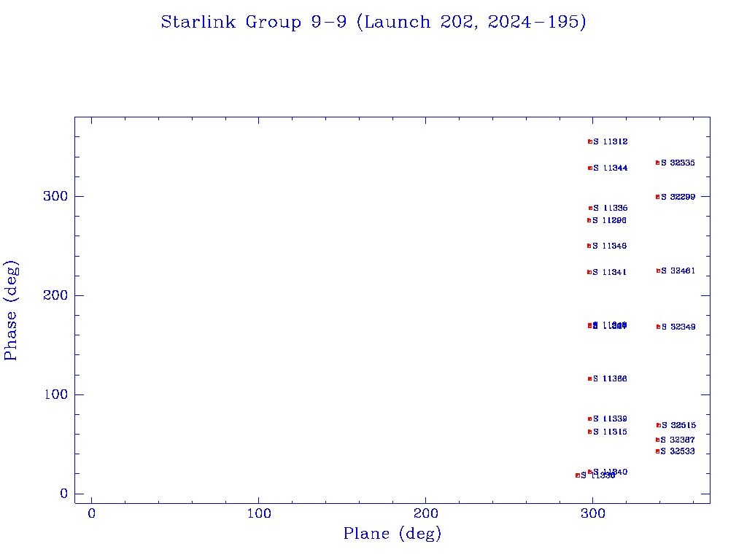Select the 'Phase (deg)' vertical axis label
Screen dimensions: 747x560
[x=10, y=311]
